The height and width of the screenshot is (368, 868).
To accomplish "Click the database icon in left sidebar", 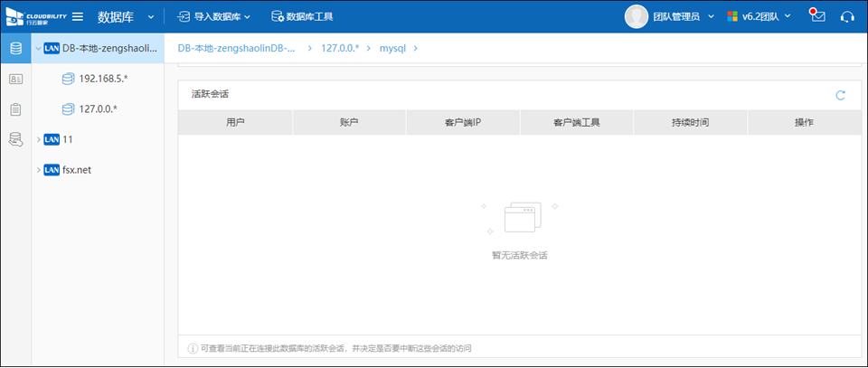I will (x=15, y=48).
